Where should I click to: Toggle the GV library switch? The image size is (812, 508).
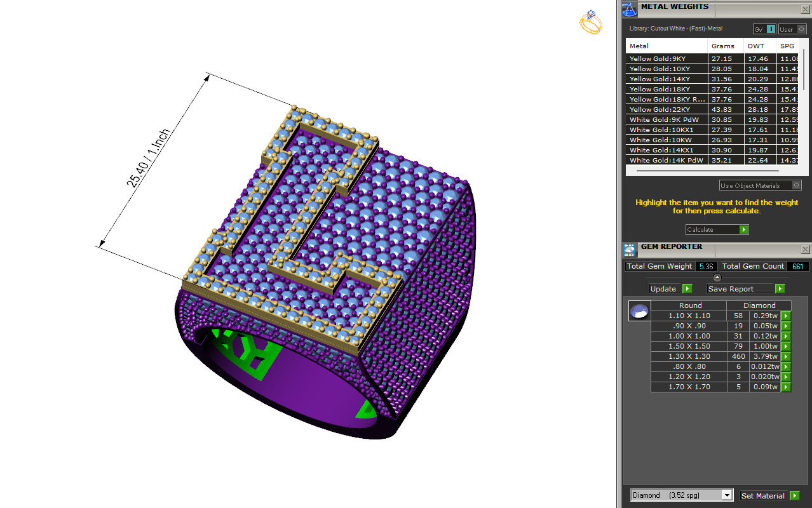764,29
